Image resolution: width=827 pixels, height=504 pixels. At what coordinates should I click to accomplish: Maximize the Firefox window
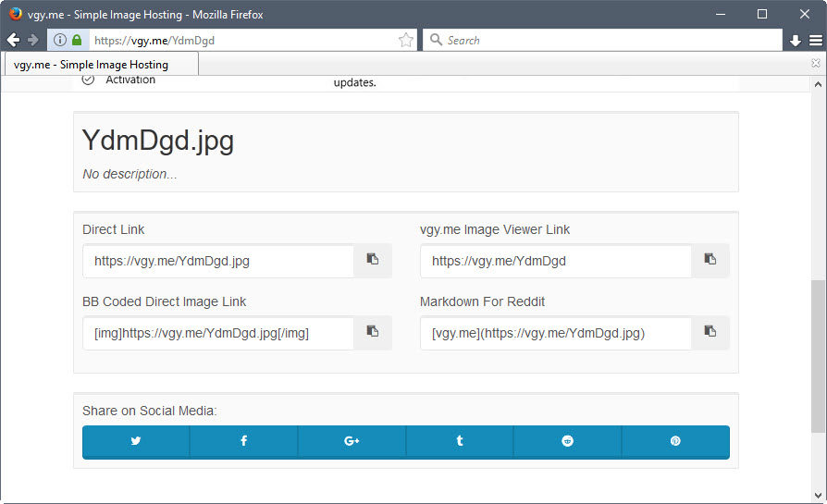click(x=762, y=14)
